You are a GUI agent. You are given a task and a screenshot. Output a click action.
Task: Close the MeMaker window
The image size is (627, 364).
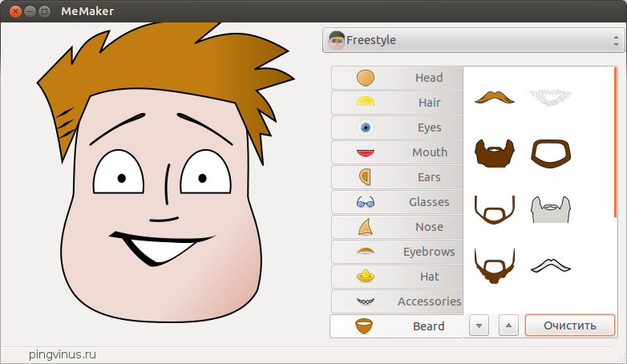pos(15,11)
